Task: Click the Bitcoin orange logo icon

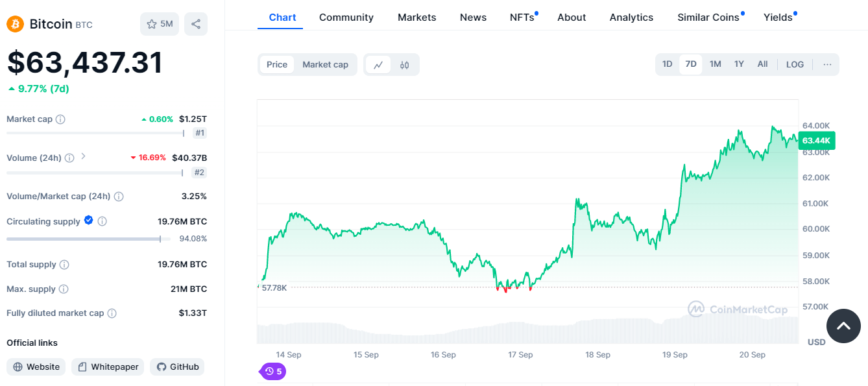Action: click(x=15, y=24)
